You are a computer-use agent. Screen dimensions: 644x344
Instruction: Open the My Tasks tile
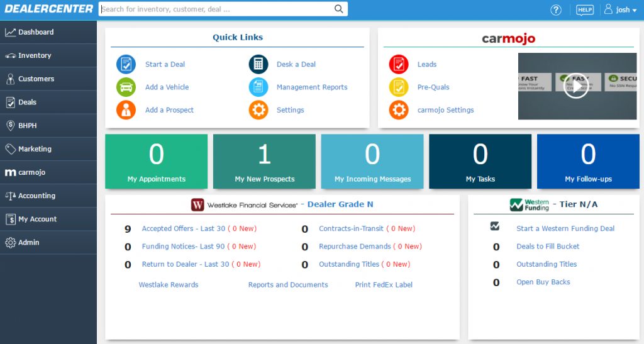click(x=480, y=162)
